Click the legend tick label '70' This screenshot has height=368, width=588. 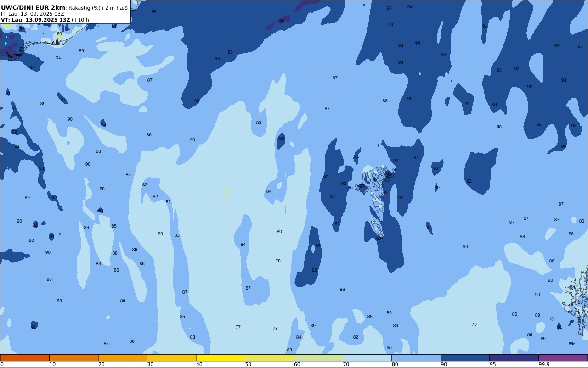(x=346, y=364)
